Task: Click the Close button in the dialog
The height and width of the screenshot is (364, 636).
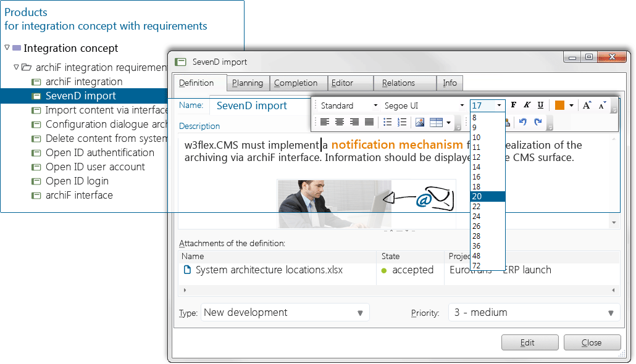Action: click(x=592, y=342)
